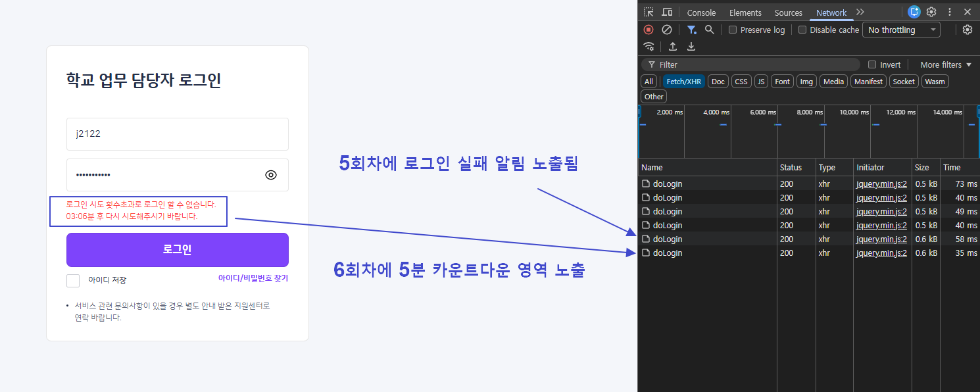Switch to the Elements tab
The image size is (980, 392).
(x=745, y=12)
